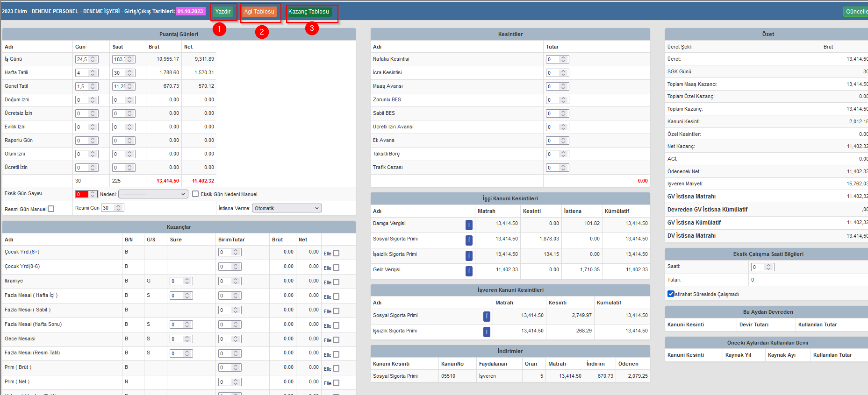Click the Evlilik İzni Saat field
Image resolution: width=868 pixels, height=395 pixels.
[x=124, y=127]
